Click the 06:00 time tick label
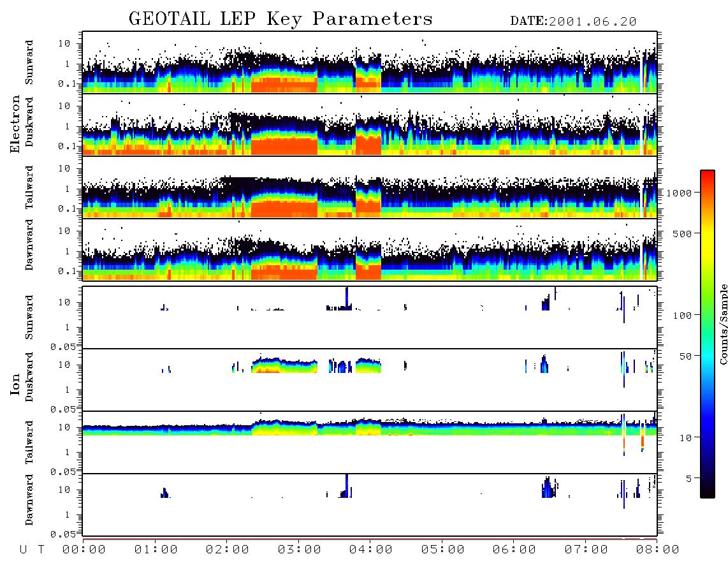728x561 pixels. (514, 550)
